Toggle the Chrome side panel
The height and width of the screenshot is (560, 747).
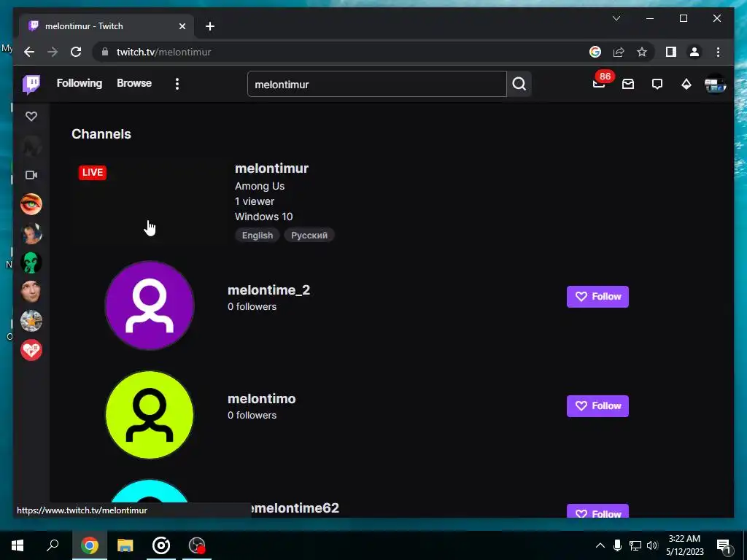[x=671, y=52]
